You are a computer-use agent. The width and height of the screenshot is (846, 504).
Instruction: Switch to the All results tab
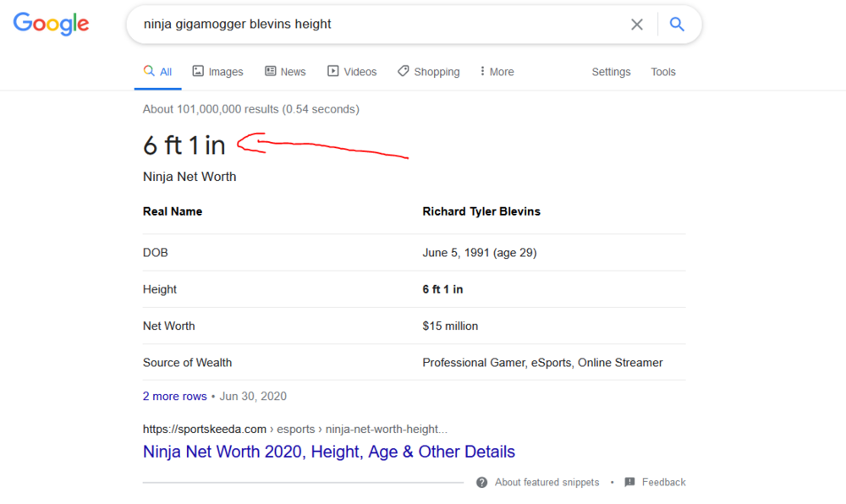157,72
